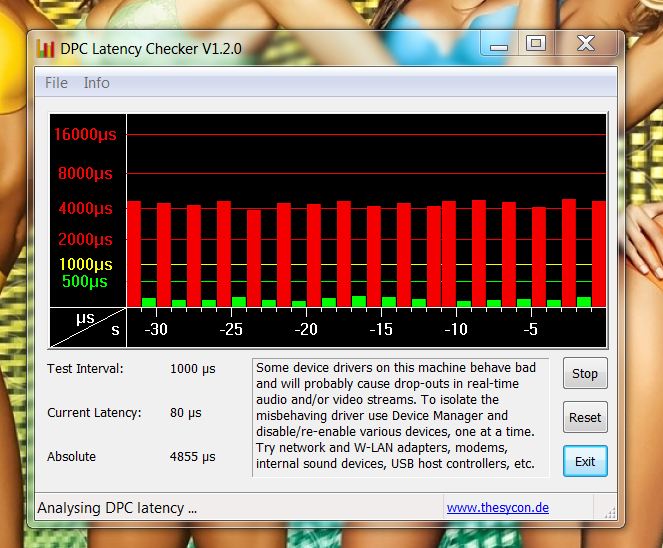Click the -15 time axis label
This screenshot has height=548, width=663.
(x=381, y=329)
